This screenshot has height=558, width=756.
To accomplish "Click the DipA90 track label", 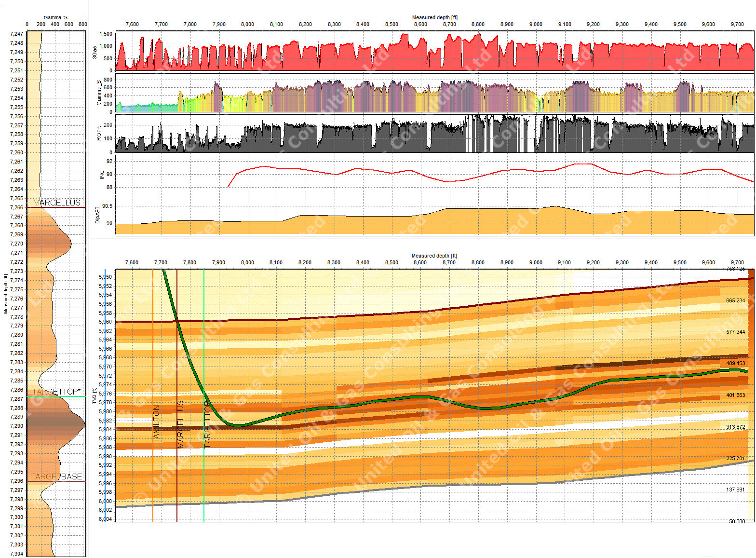I will click(x=97, y=215).
